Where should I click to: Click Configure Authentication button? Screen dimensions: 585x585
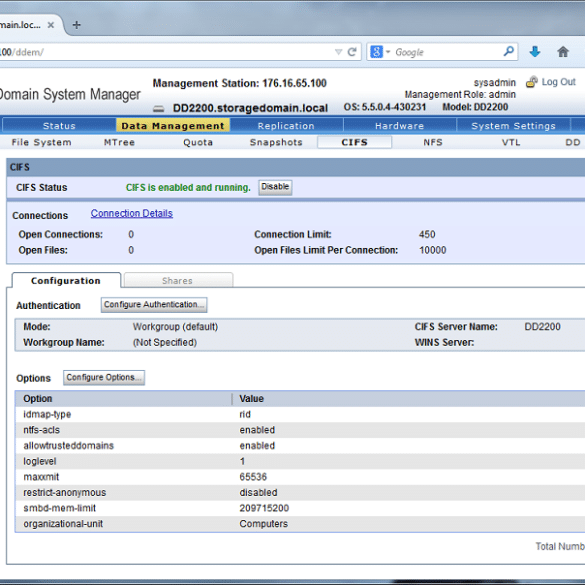pos(154,305)
